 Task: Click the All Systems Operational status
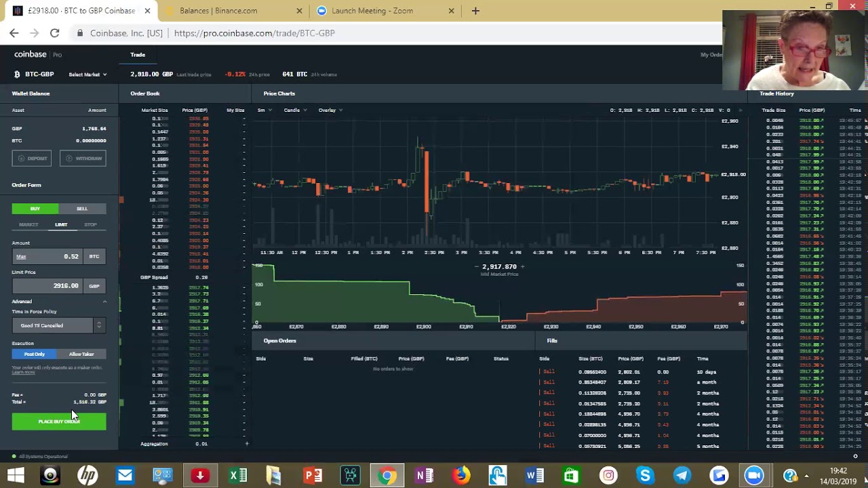pos(40,457)
